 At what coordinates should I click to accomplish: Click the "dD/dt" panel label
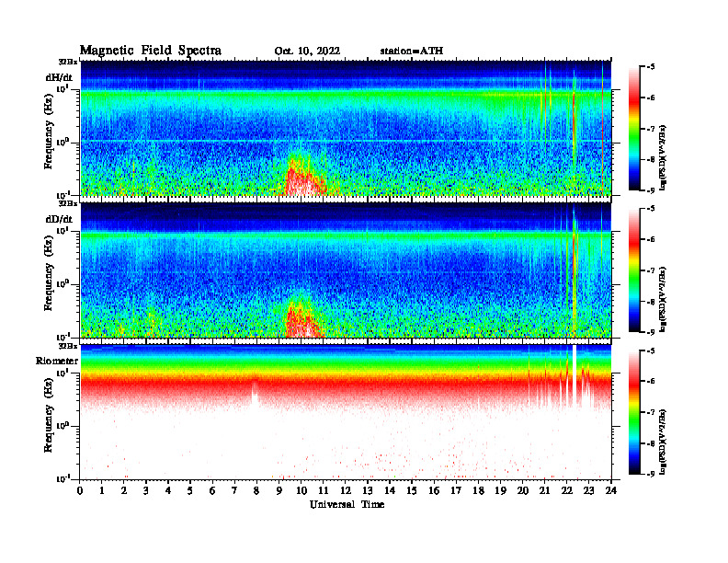pos(59,219)
